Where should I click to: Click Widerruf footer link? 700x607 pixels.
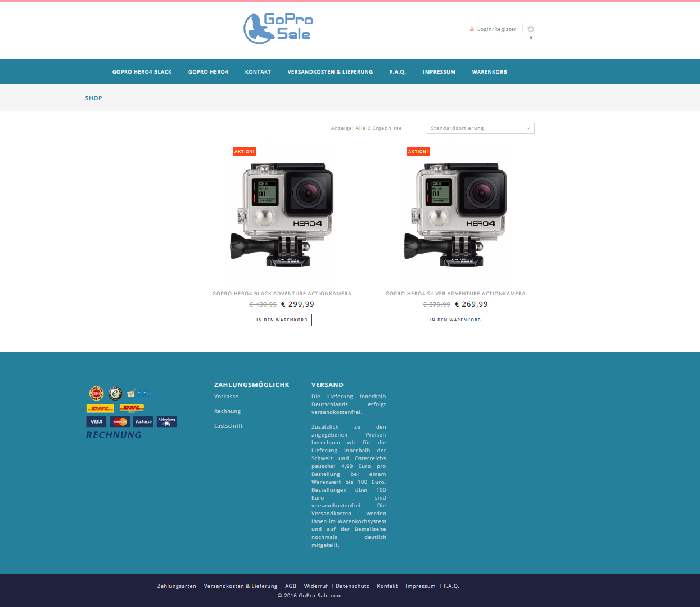pyautogui.click(x=316, y=586)
